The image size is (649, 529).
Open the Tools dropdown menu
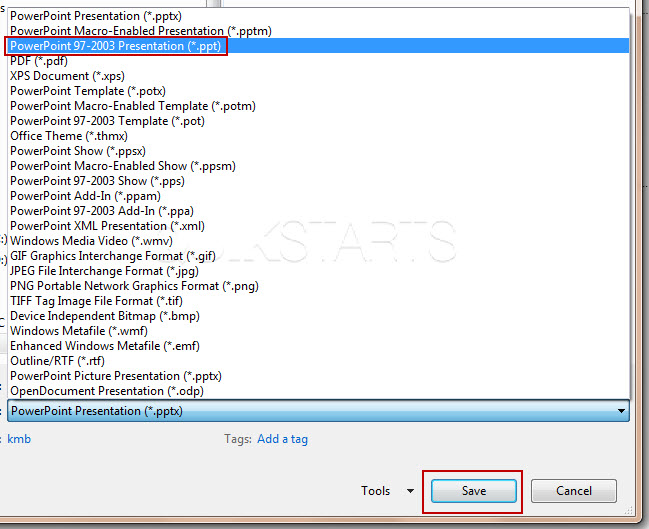(387, 491)
